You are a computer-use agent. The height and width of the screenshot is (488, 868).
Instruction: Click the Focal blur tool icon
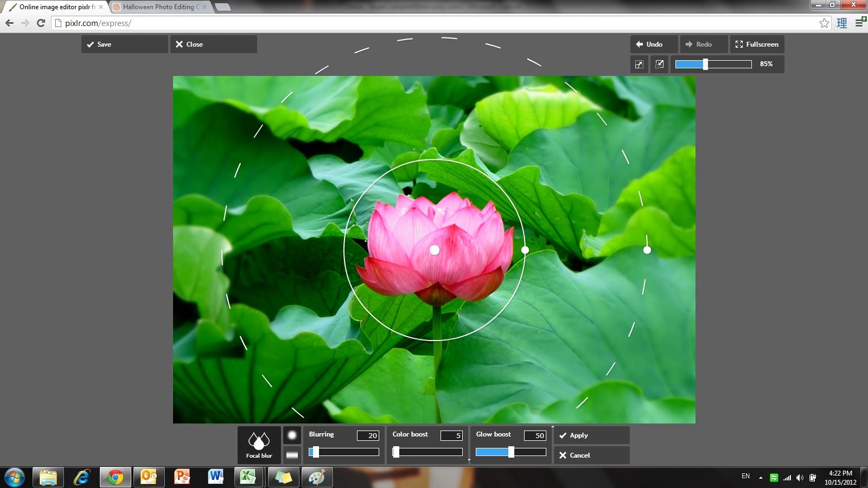(x=259, y=445)
